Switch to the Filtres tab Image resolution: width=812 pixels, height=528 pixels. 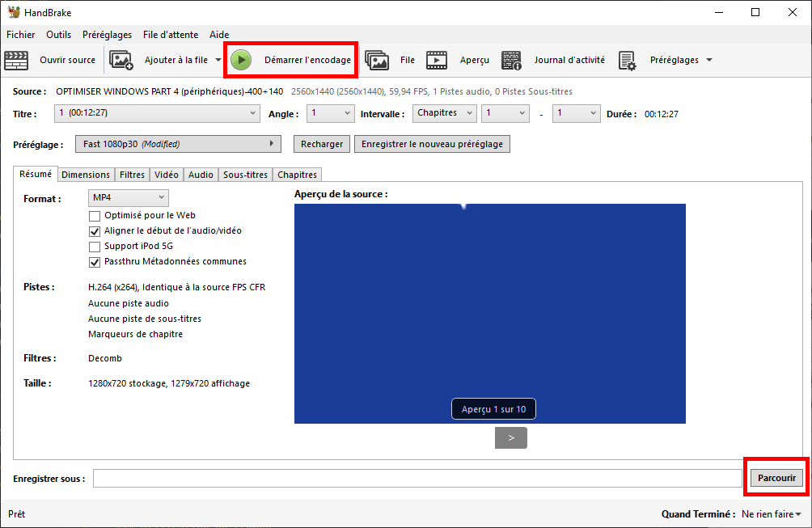pyautogui.click(x=132, y=175)
